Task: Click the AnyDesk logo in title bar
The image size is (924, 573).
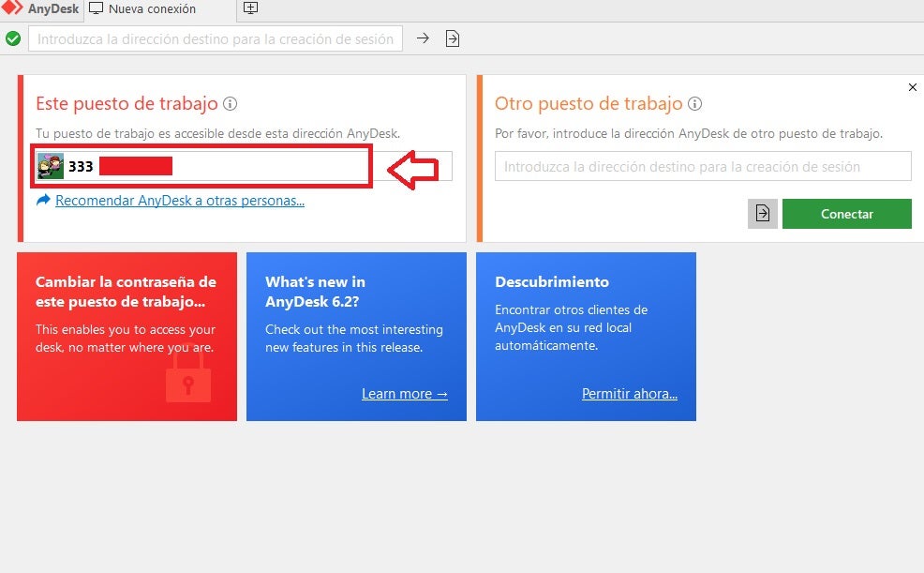Action: pos(11,8)
